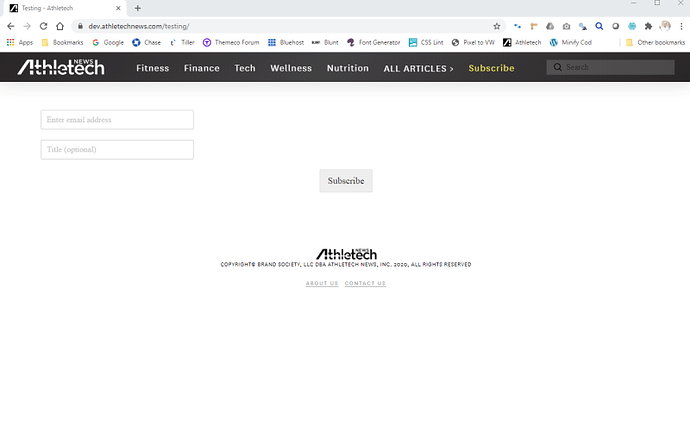Open the Font Generator bookmark
The height and width of the screenshot is (432, 690).
(x=374, y=43)
